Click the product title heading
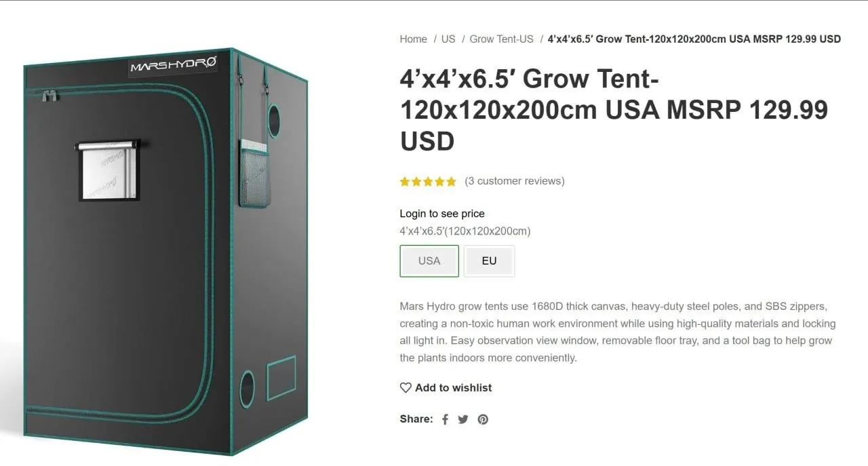The height and width of the screenshot is (466, 868). (x=614, y=111)
